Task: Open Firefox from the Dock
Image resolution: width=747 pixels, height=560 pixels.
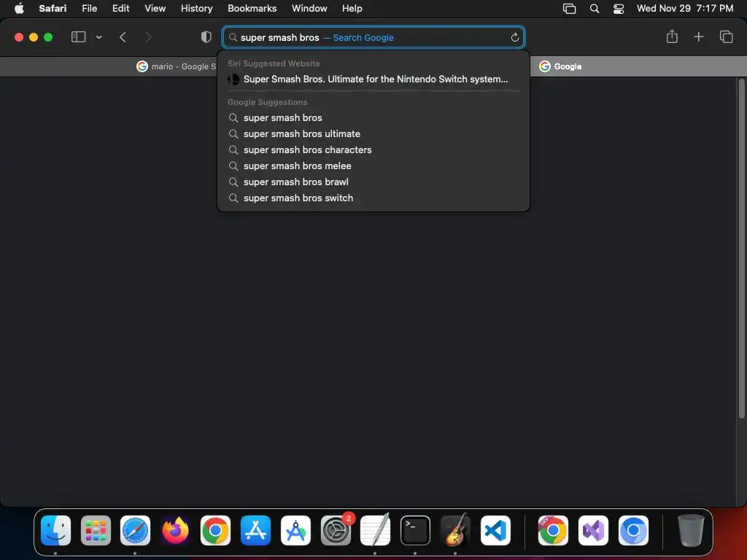Action: coord(175,531)
